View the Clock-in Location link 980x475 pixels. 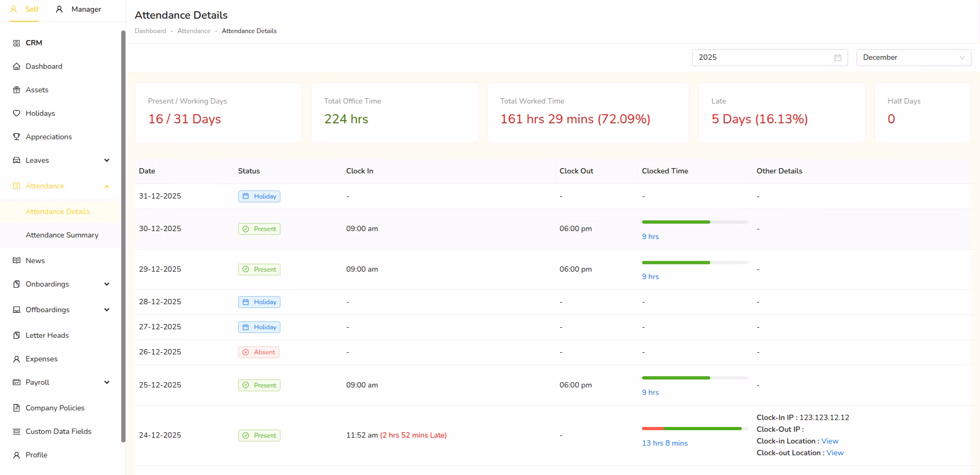point(829,441)
